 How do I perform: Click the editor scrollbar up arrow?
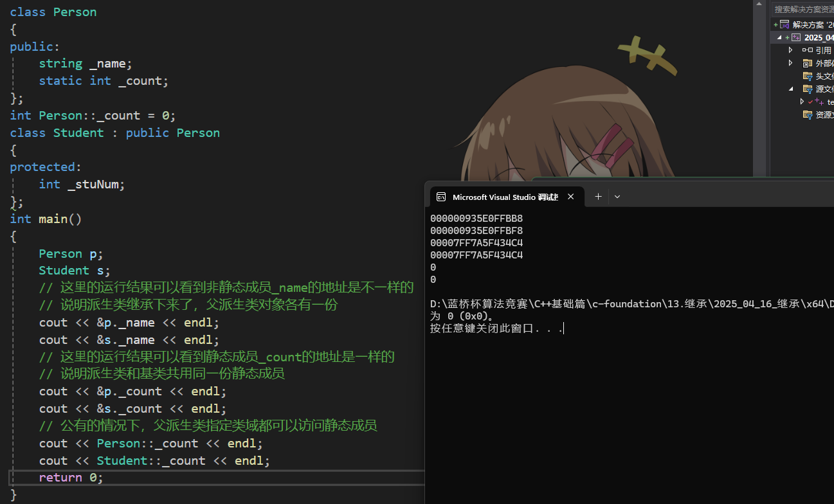[x=759, y=5]
